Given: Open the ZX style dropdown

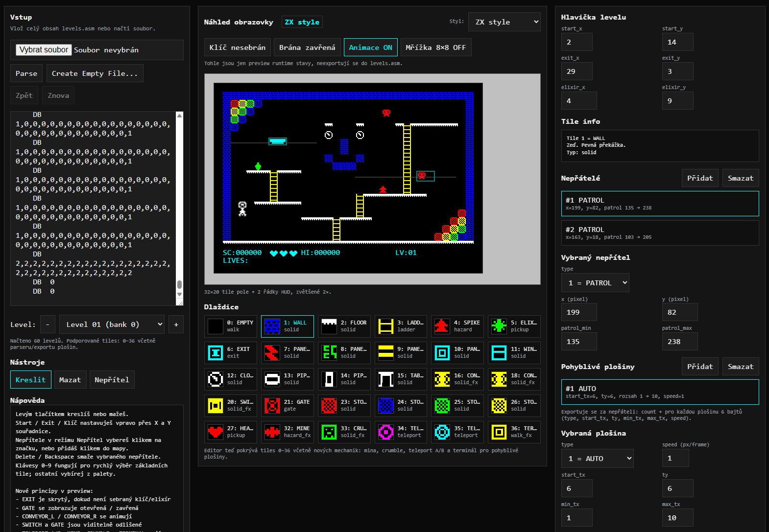Looking at the screenshot, I should click(504, 22).
